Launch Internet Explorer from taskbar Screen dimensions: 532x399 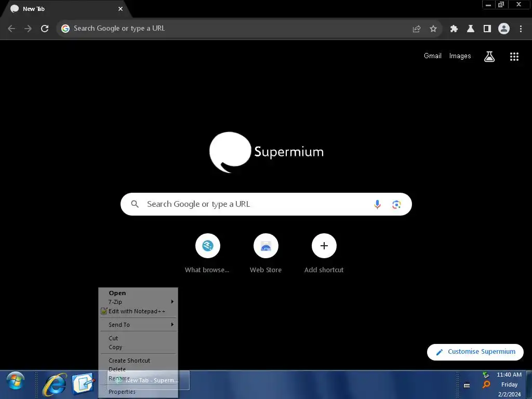pos(54,384)
